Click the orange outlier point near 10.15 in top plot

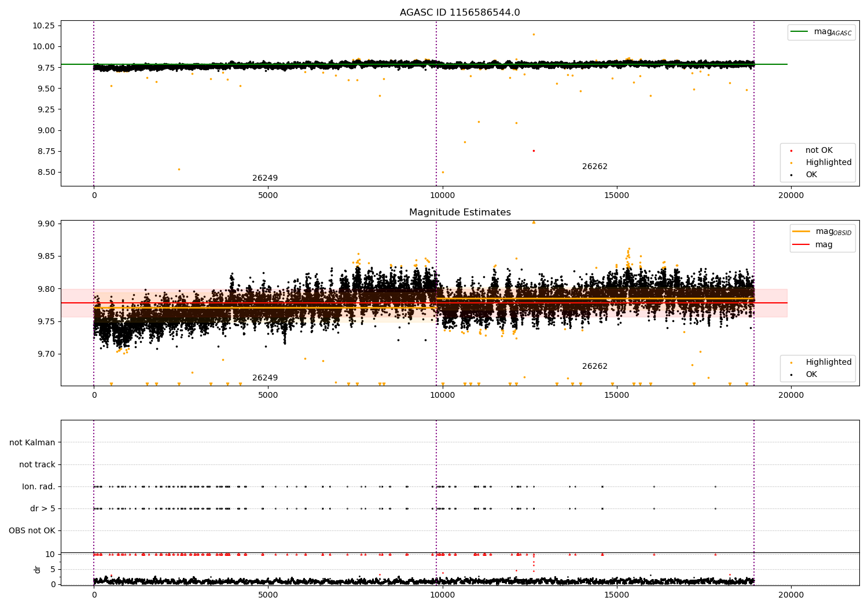[534, 34]
